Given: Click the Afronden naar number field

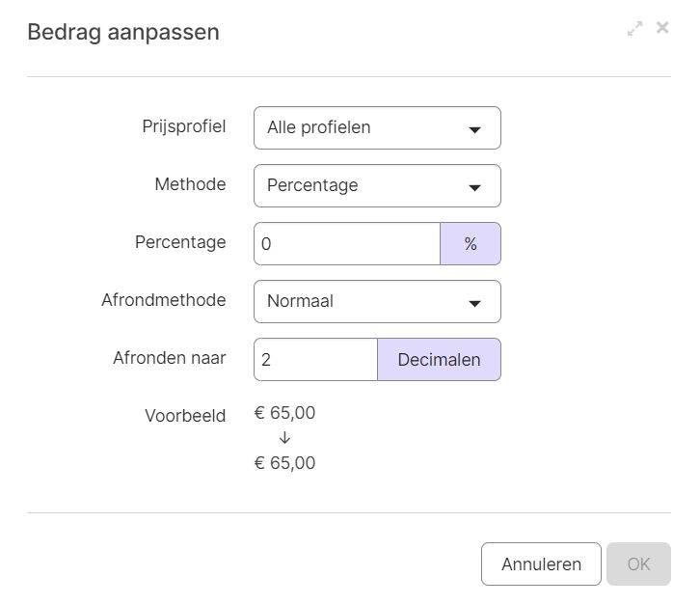Looking at the screenshot, I should click(315, 360).
